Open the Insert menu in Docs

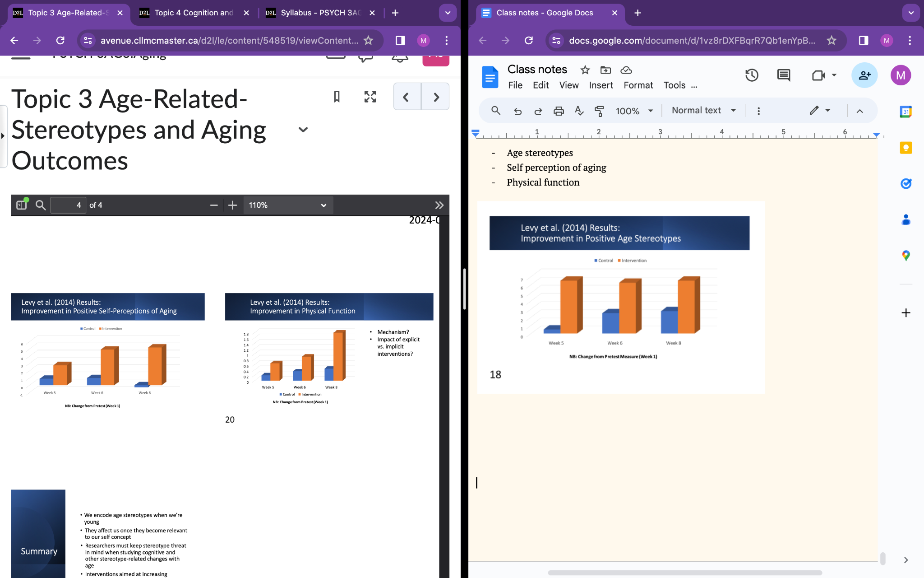pyautogui.click(x=601, y=85)
